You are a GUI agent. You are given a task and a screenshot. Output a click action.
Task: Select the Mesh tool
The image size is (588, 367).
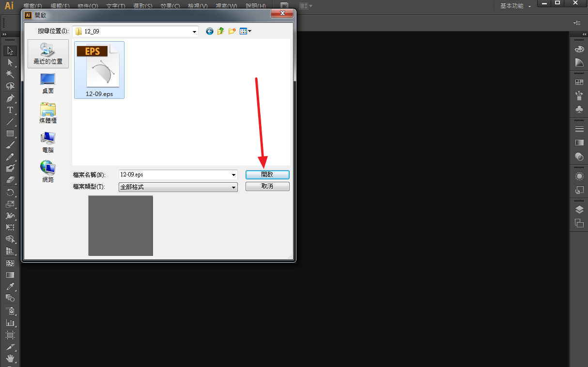click(x=10, y=263)
